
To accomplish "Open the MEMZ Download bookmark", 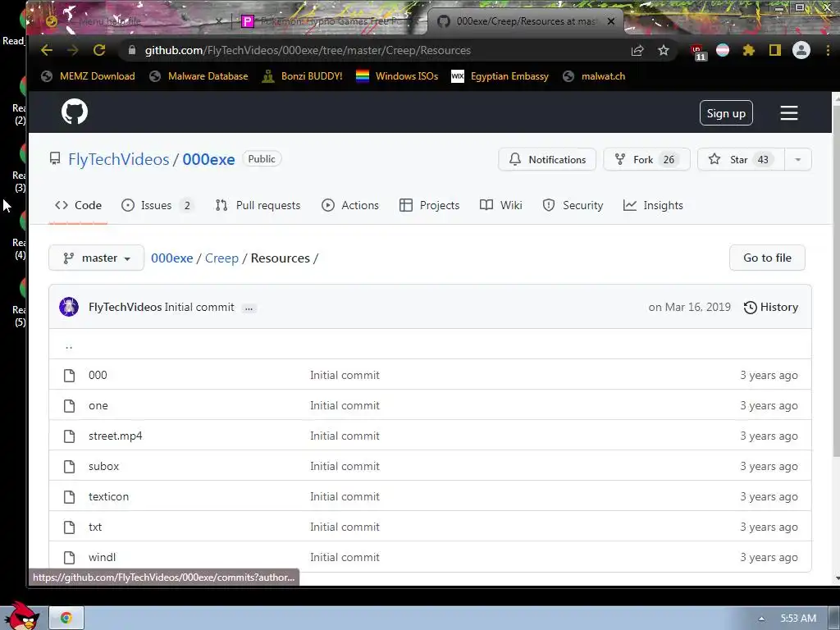I will click(89, 76).
